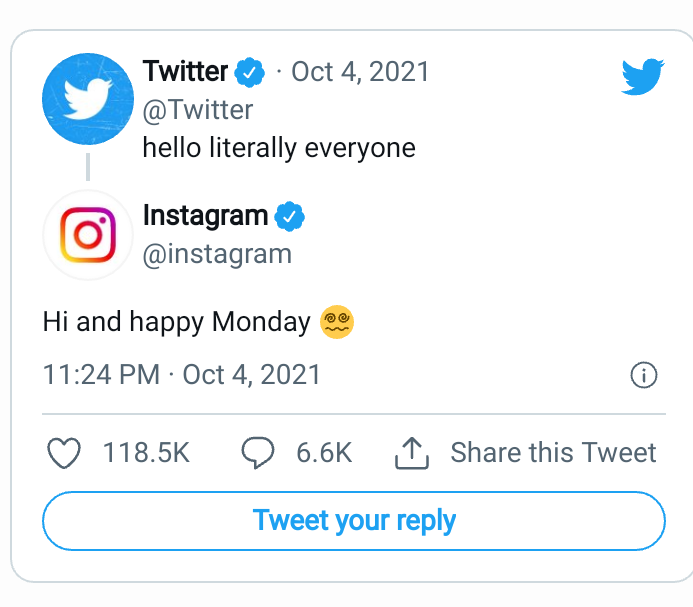Click the Twitter display name
The height and width of the screenshot is (607, 693).
[186, 71]
